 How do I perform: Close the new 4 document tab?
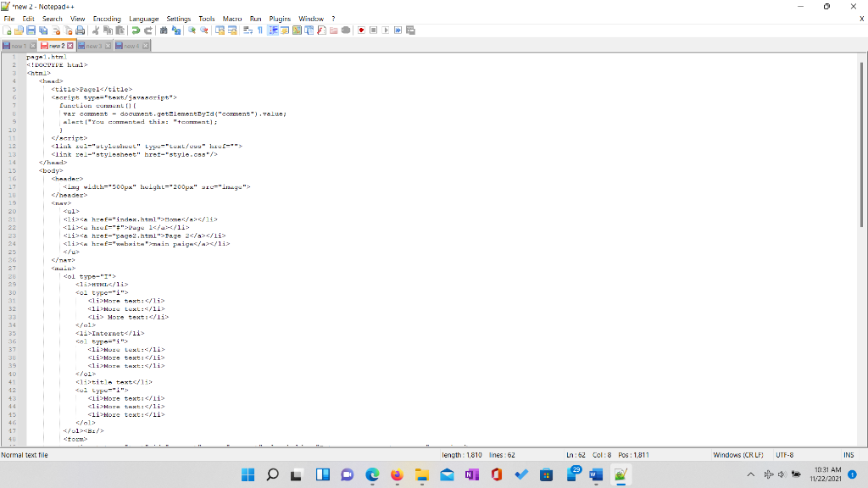click(145, 47)
